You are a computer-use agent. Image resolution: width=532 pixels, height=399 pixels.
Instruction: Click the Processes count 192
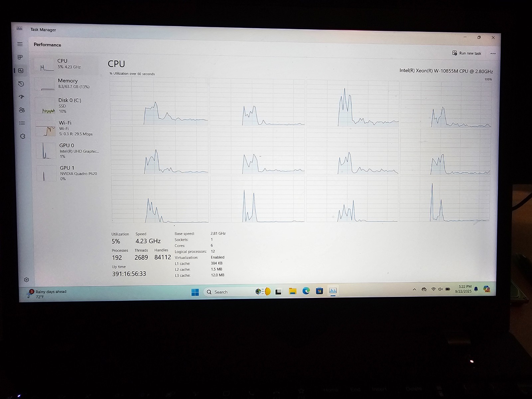point(117,258)
